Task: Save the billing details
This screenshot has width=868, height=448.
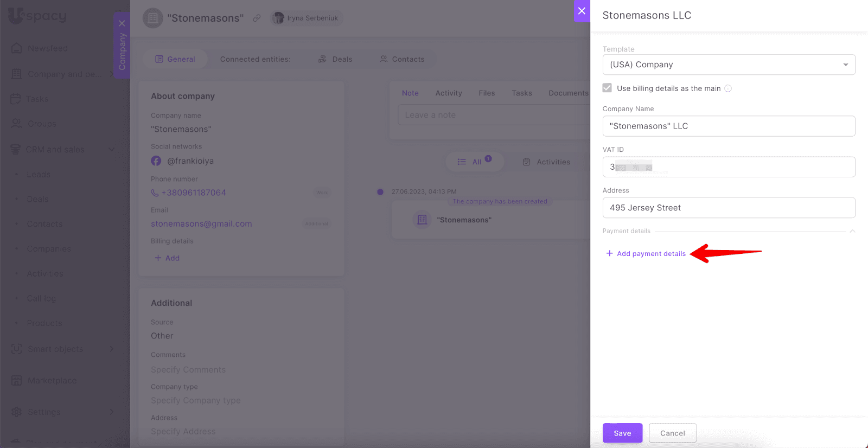Action: (622, 433)
